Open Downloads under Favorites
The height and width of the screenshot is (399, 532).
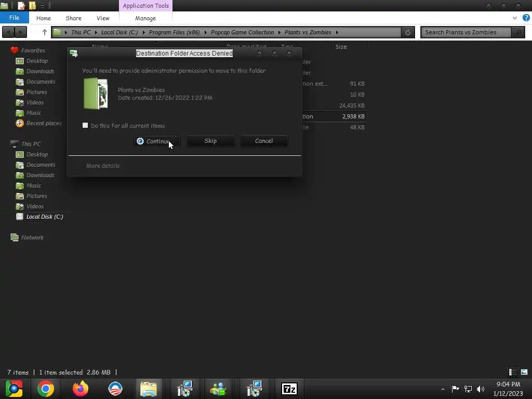40,71
